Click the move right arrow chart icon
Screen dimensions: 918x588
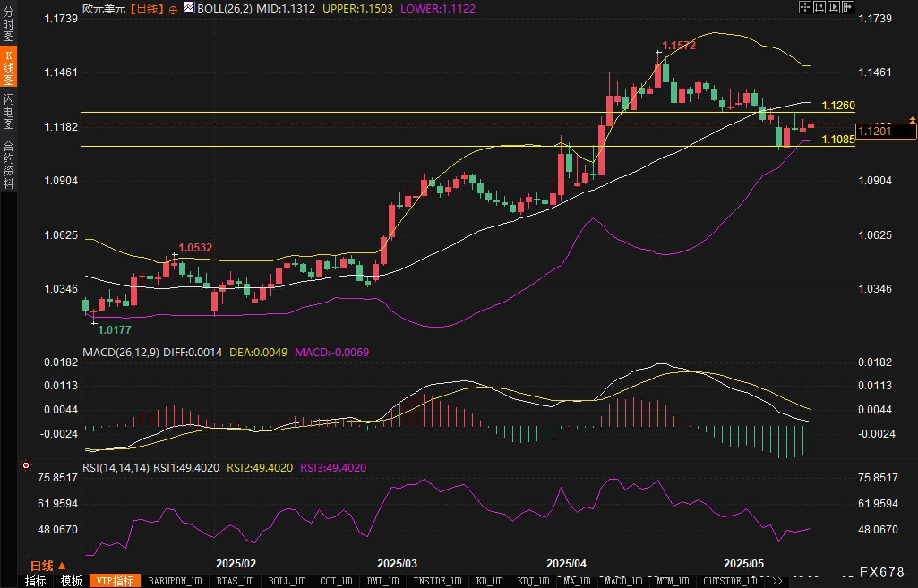(848, 7)
